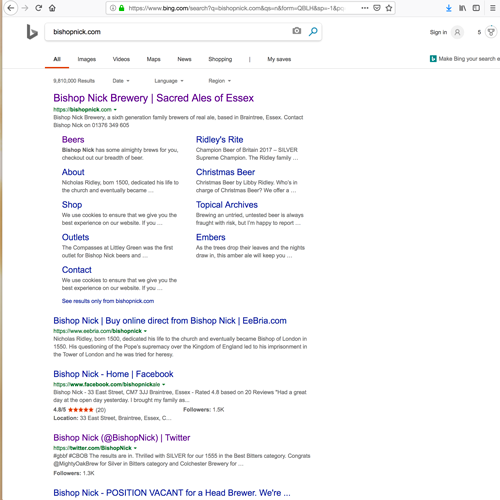Image resolution: width=500 pixels, height=500 pixels.
Task: Click the green eebria.com/bishopnick URL text
Action: coord(97,331)
